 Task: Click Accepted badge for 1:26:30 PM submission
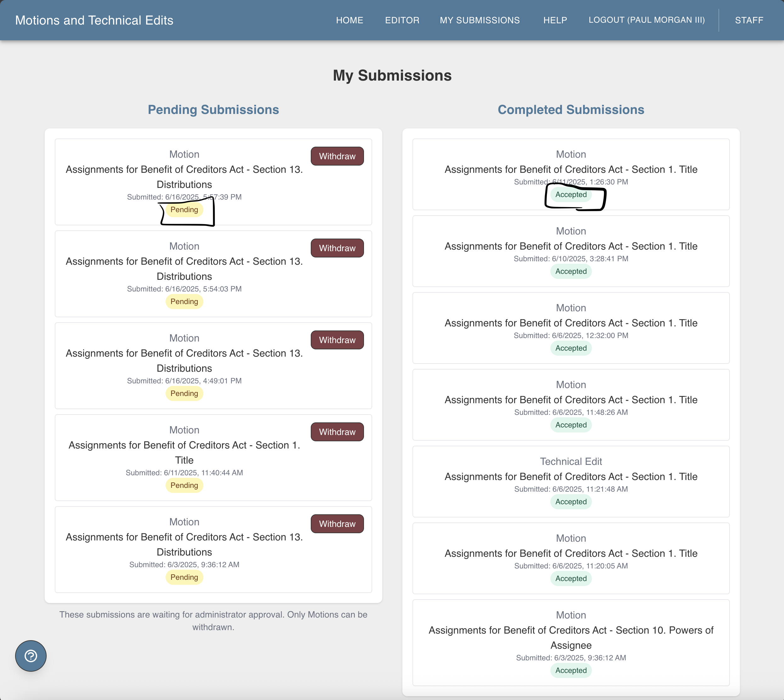(x=571, y=195)
